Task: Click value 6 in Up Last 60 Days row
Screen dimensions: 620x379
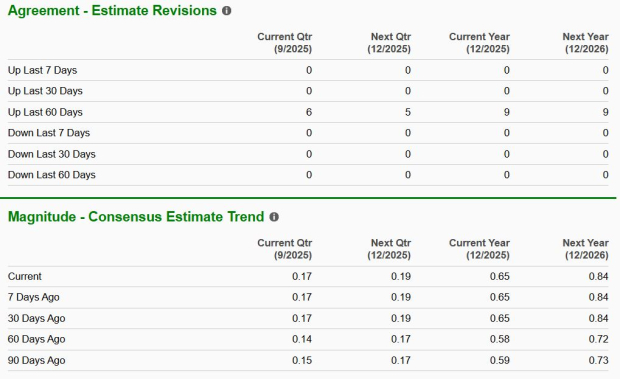Action: (x=309, y=112)
